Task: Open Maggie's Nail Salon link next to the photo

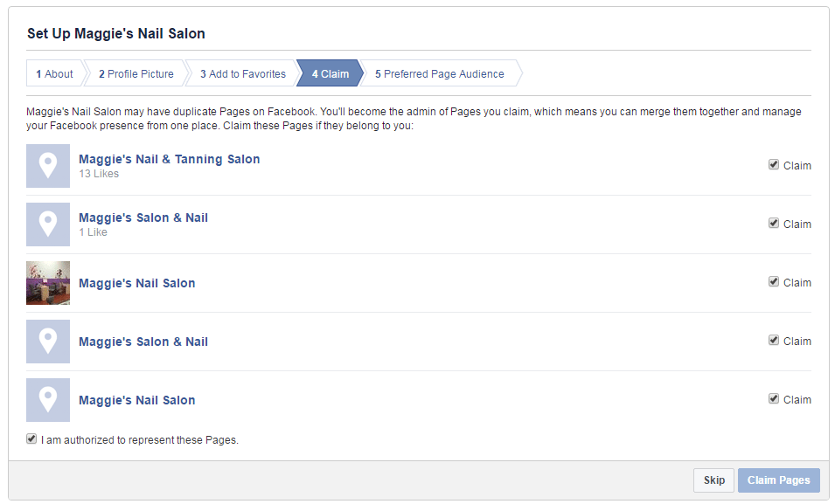Action: pyautogui.click(x=137, y=283)
